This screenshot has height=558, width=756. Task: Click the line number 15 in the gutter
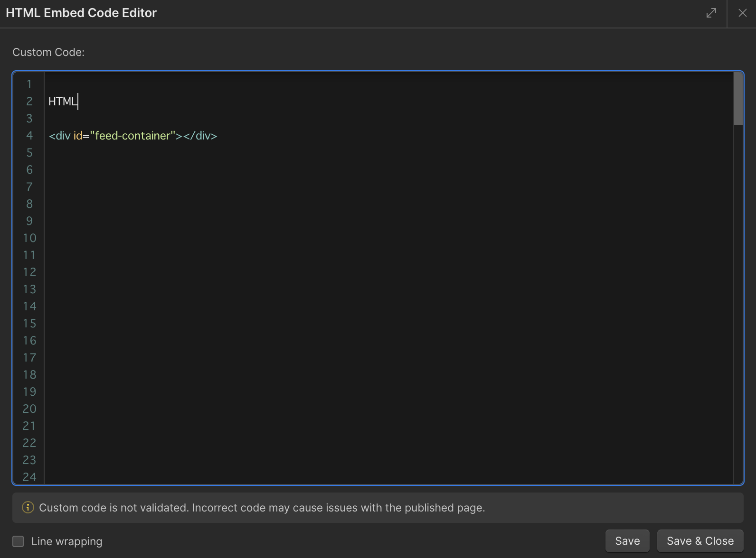29,323
